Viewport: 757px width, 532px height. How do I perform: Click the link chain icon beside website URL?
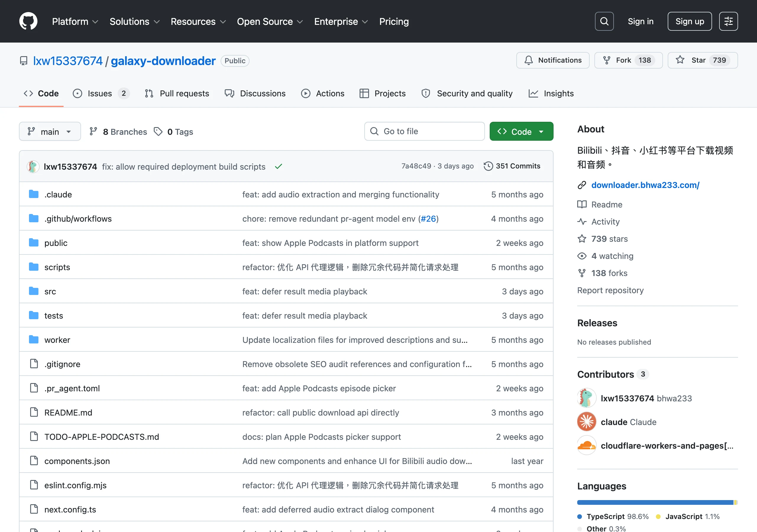pos(582,185)
